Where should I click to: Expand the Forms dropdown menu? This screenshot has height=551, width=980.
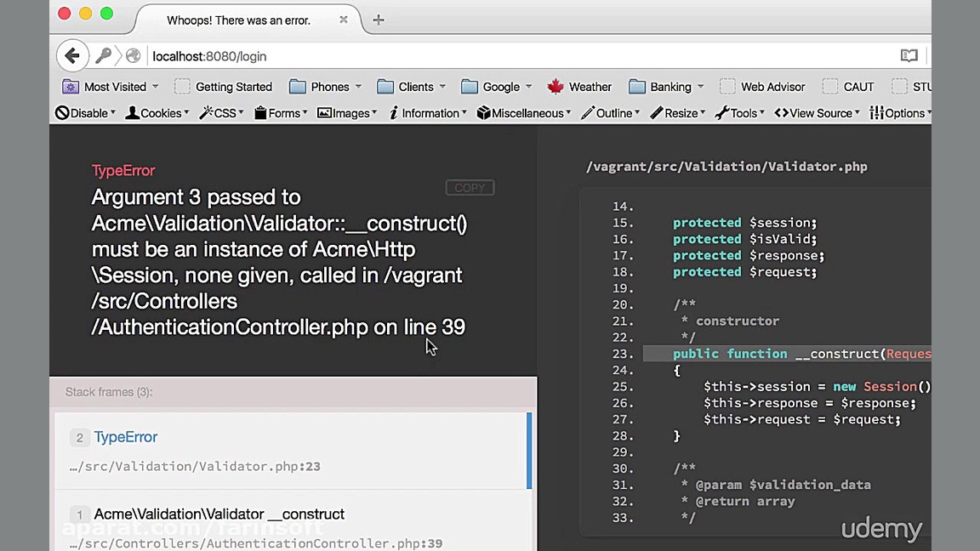pos(305,113)
